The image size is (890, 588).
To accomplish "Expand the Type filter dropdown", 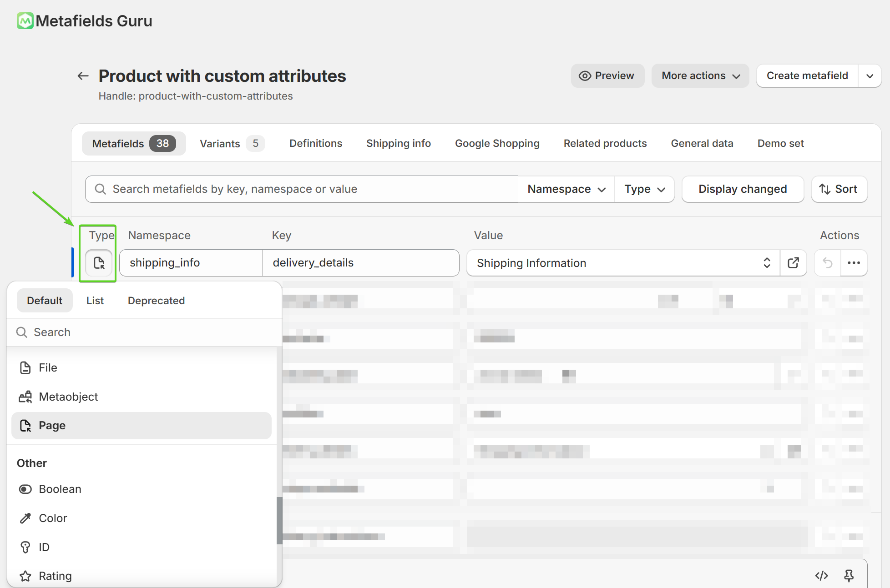I will pyautogui.click(x=644, y=189).
